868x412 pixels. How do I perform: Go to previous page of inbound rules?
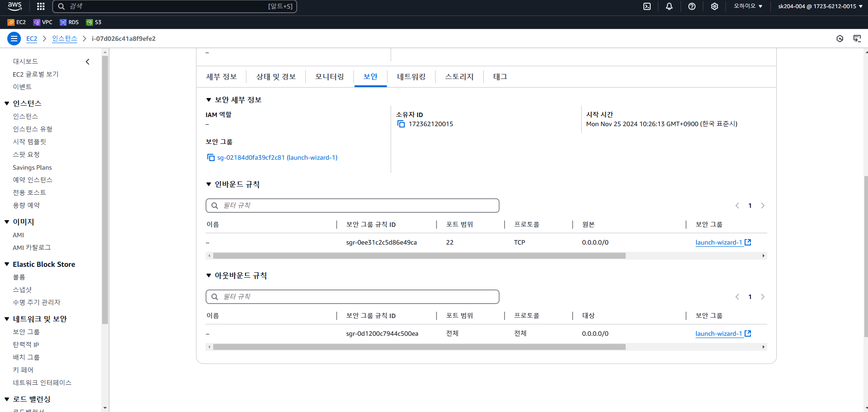[x=737, y=206]
